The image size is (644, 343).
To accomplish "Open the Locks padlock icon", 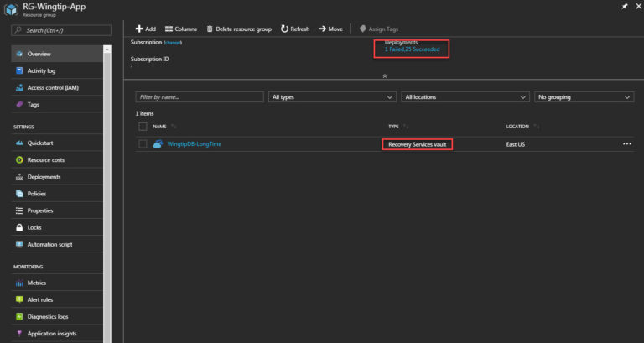I will click(x=19, y=227).
